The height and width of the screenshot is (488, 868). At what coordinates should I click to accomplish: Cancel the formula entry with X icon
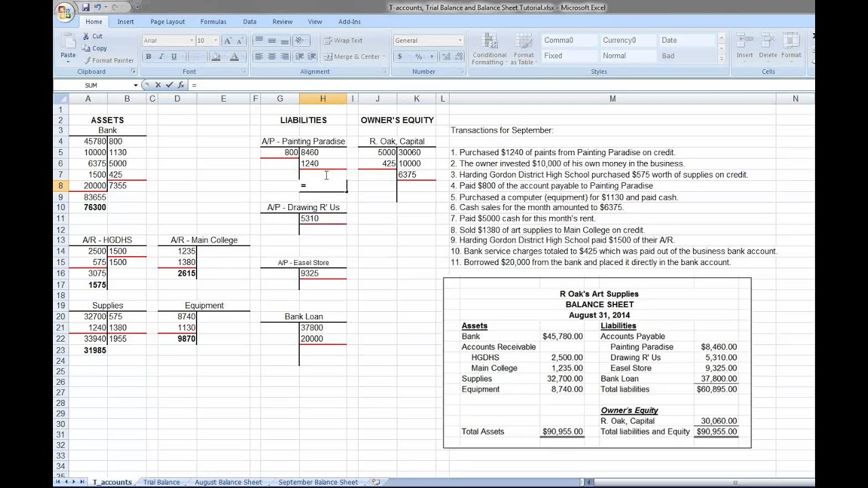coord(158,85)
